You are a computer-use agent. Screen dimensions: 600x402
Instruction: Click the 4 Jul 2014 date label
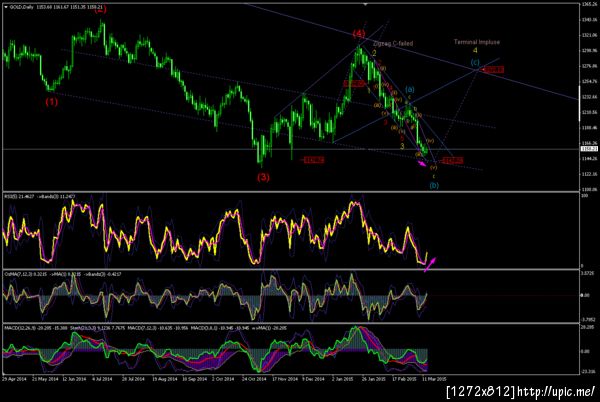[102, 379]
